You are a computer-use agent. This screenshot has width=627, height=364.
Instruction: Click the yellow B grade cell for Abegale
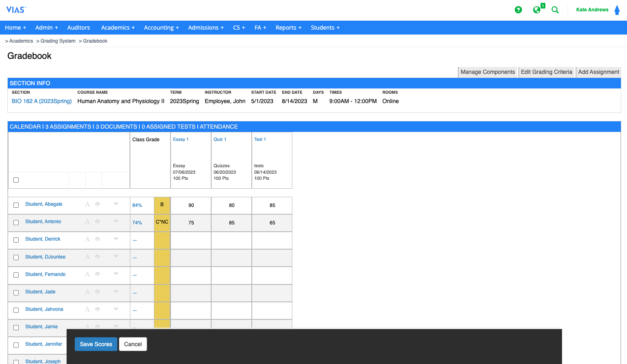click(x=162, y=205)
